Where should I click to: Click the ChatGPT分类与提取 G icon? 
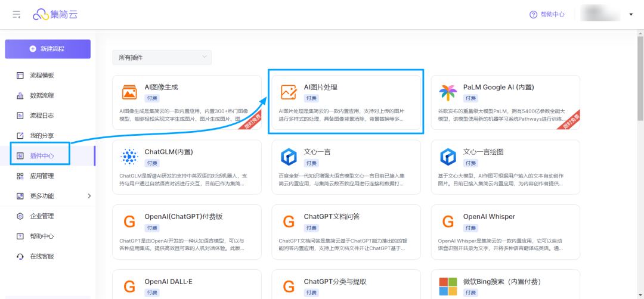(x=289, y=286)
